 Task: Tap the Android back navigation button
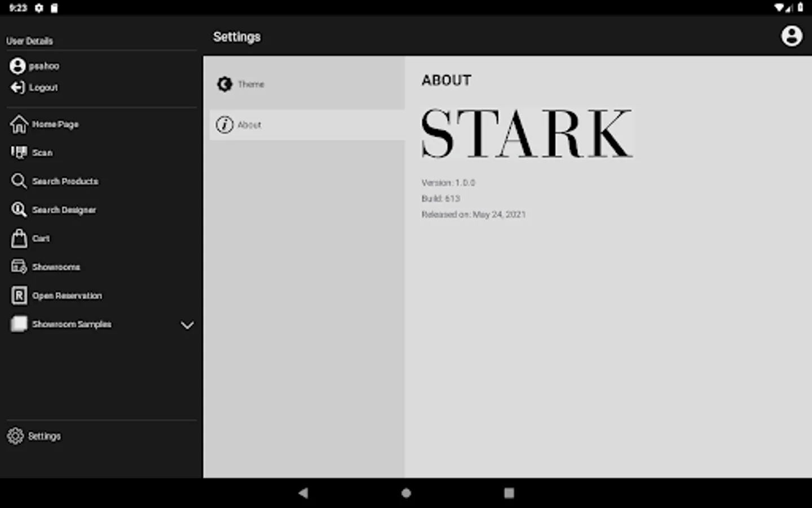coord(303,493)
